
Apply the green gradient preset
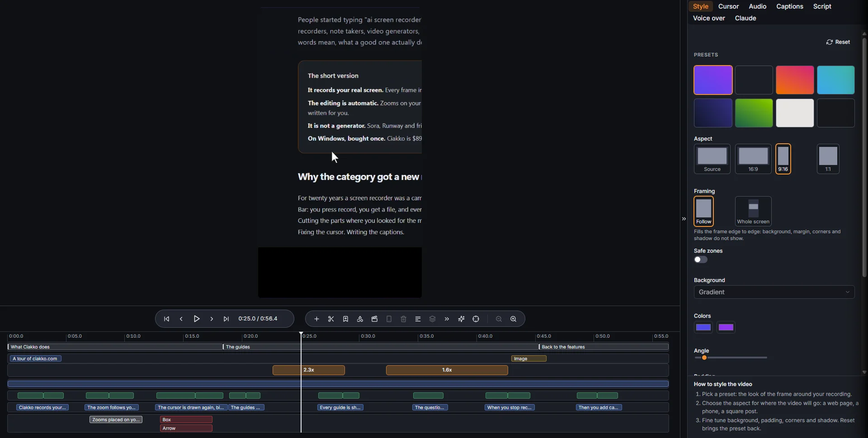(754, 113)
